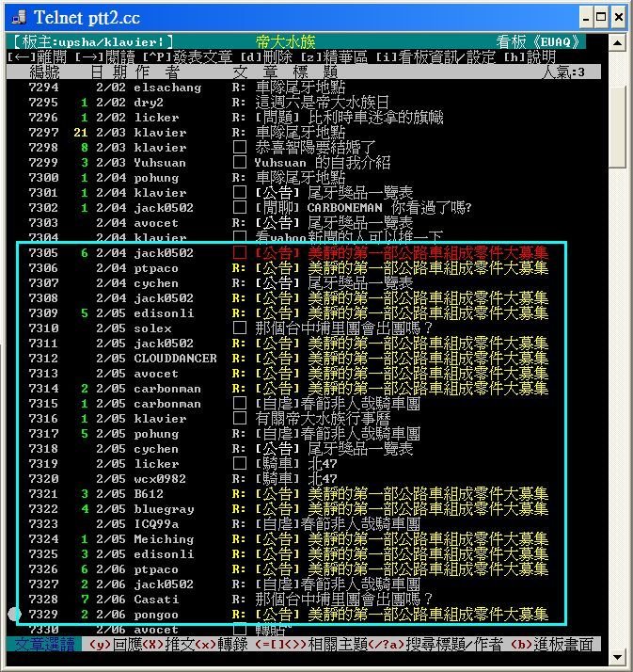The height and width of the screenshot is (672, 633).
Task: Open the title of post 7316 by klavier
Action: tap(323, 418)
